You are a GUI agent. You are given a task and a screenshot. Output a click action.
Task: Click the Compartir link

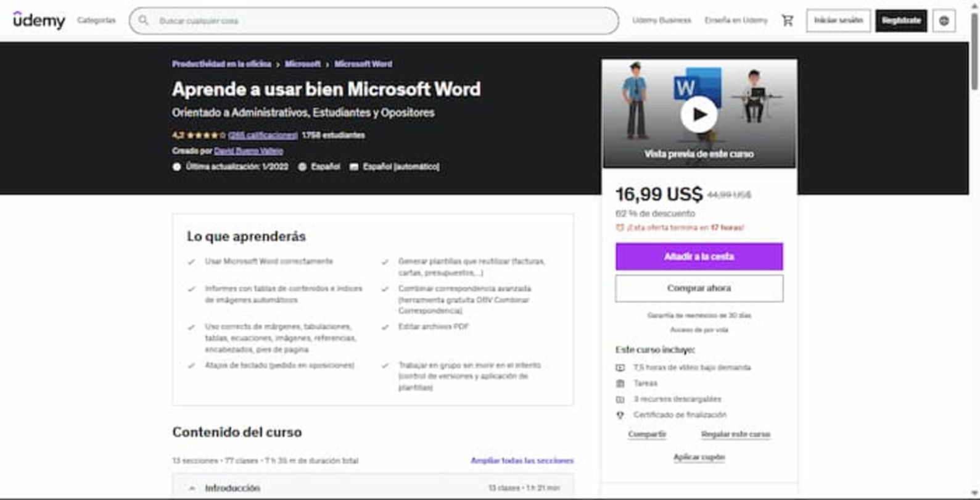tap(647, 435)
